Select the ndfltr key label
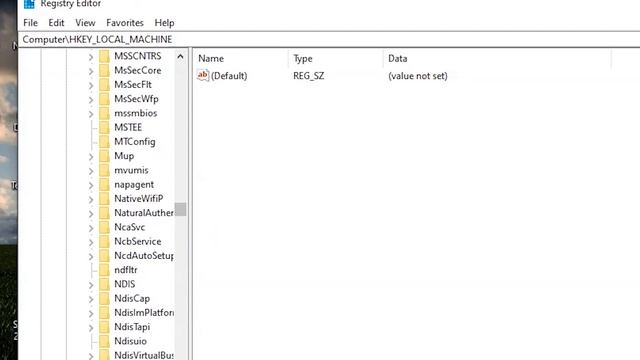Image resolution: width=640 pixels, height=360 pixels. pos(126,270)
